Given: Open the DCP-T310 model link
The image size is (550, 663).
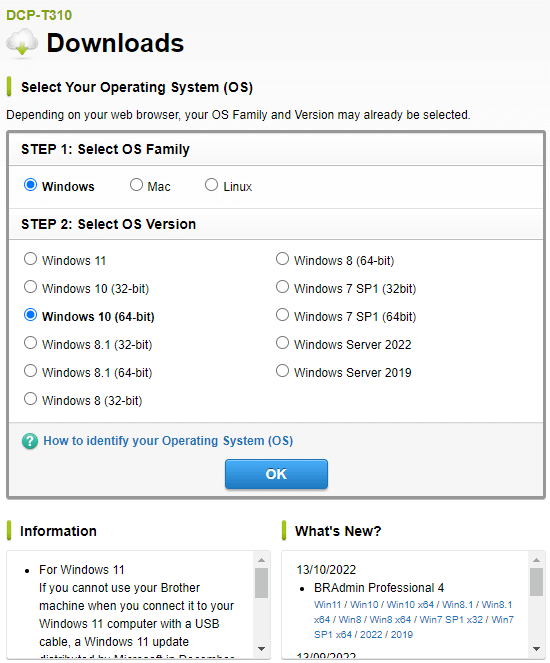Looking at the screenshot, I should (x=39, y=15).
